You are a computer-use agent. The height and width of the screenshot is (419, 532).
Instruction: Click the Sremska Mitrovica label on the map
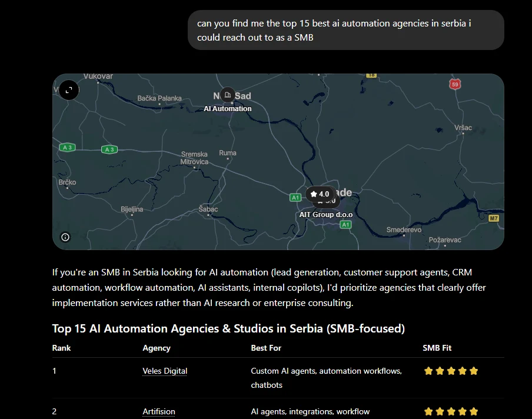(x=194, y=158)
